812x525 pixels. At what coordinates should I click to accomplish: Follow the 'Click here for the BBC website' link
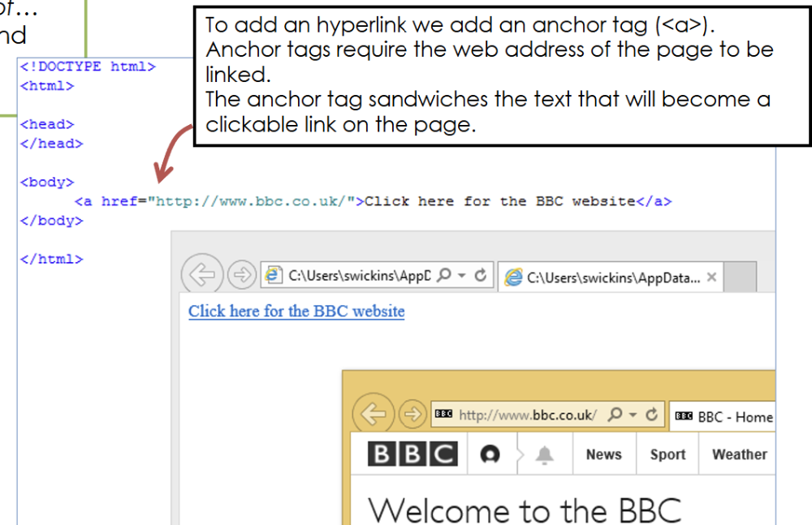[x=296, y=312]
